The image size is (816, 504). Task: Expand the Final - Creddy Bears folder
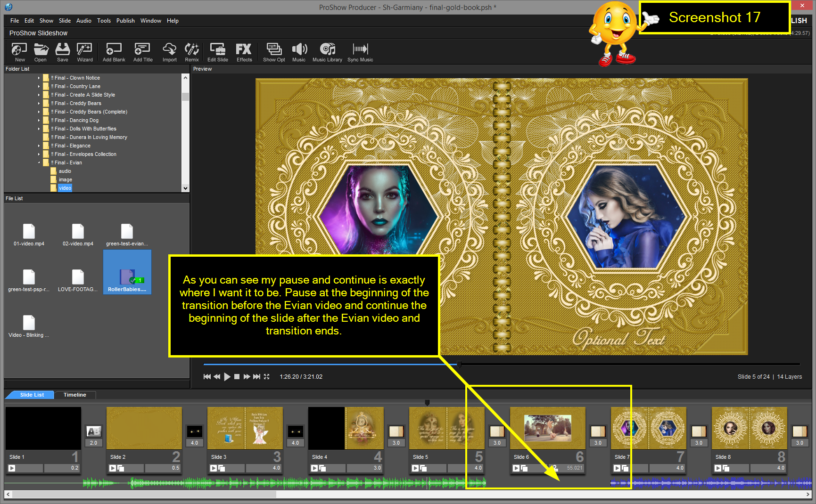tap(39, 103)
